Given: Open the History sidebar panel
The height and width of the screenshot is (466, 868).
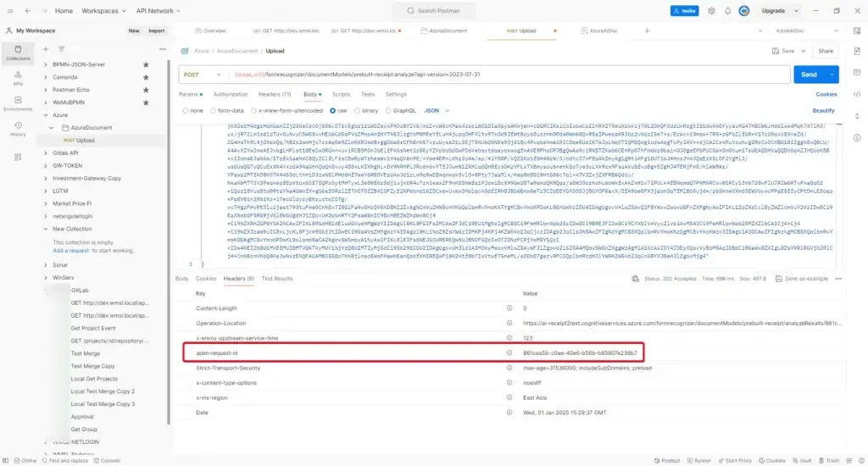Looking at the screenshot, I should pyautogui.click(x=18, y=129).
